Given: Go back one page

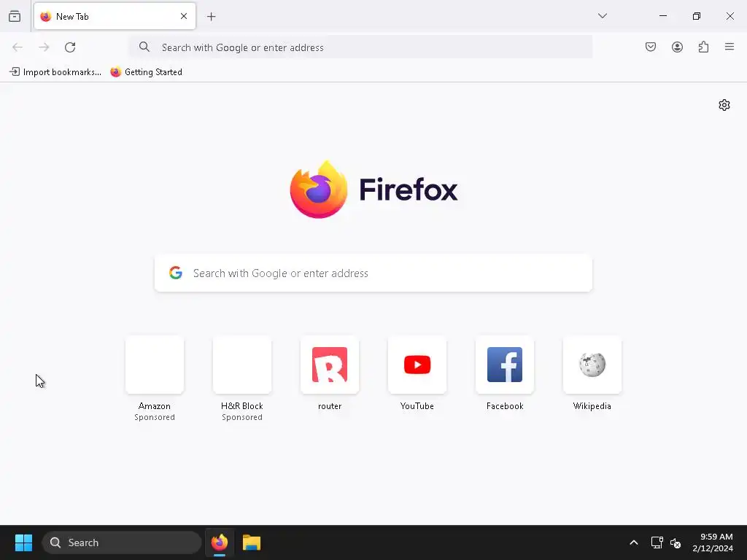Looking at the screenshot, I should pos(18,47).
